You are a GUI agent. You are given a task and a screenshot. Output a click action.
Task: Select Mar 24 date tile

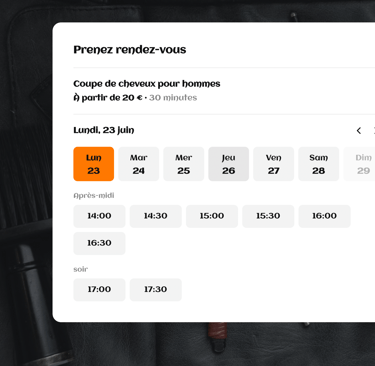pos(139,164)
